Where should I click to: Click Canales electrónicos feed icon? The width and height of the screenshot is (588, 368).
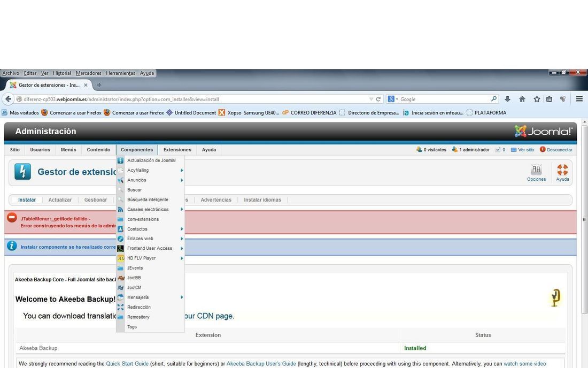(x=120, y=209)
